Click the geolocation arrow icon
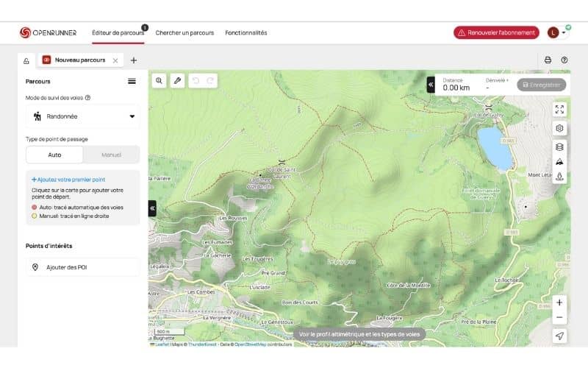 559,336
